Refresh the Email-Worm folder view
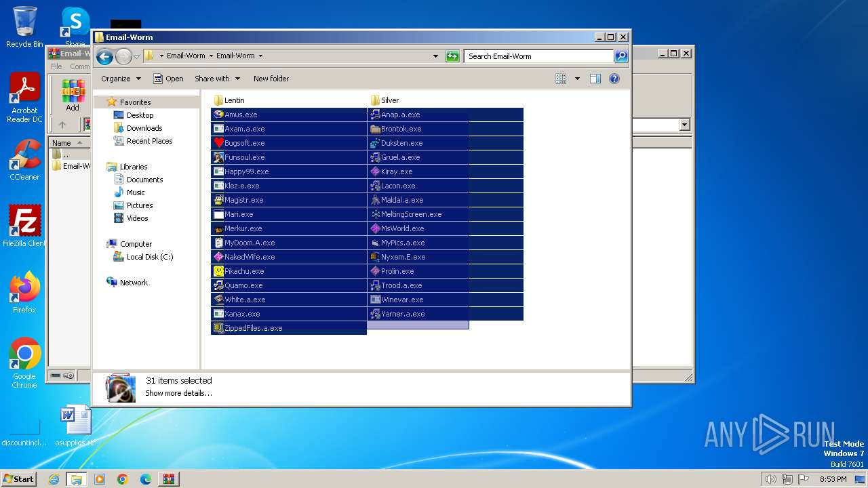Screen dimensions: 868x488 click(x=452, y=56)
